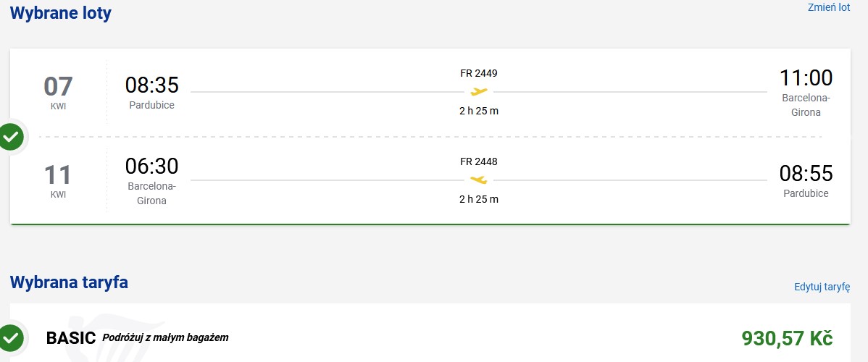Click the outbound yellow airplane icon
The width and height of the screenshot is (868, 362).
pos(479,91)
